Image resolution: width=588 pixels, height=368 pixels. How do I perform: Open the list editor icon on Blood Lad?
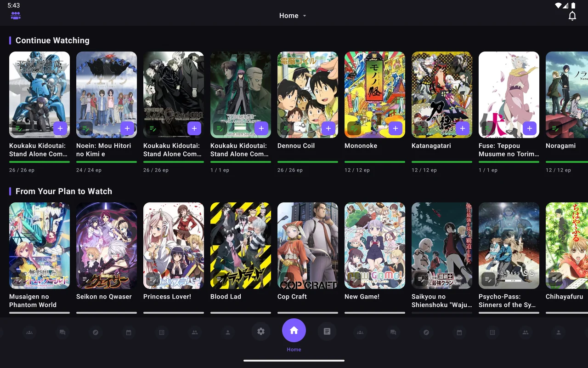220,279
